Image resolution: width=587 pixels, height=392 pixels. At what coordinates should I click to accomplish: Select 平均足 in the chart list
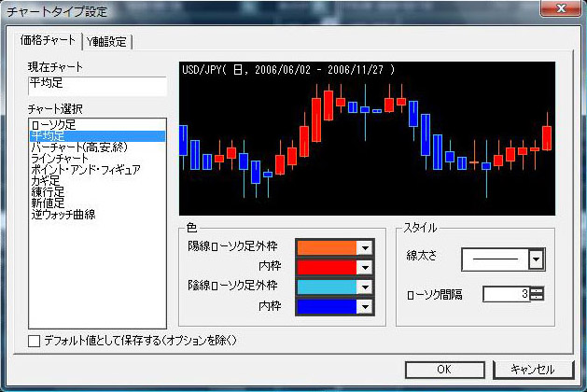(97, 136)
